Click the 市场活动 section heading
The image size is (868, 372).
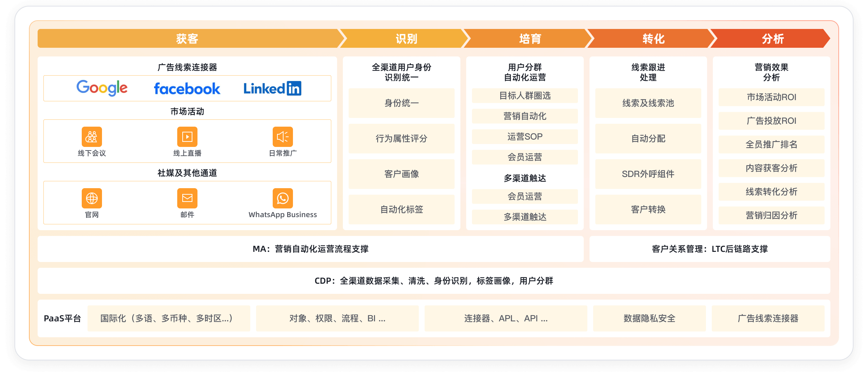[187, 111]
